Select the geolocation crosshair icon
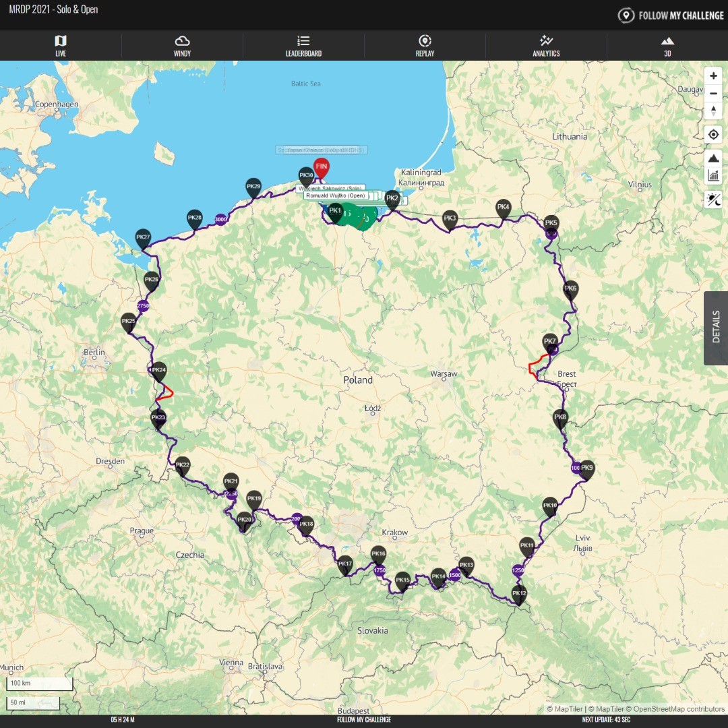728x728 pixels. [714, 134]
